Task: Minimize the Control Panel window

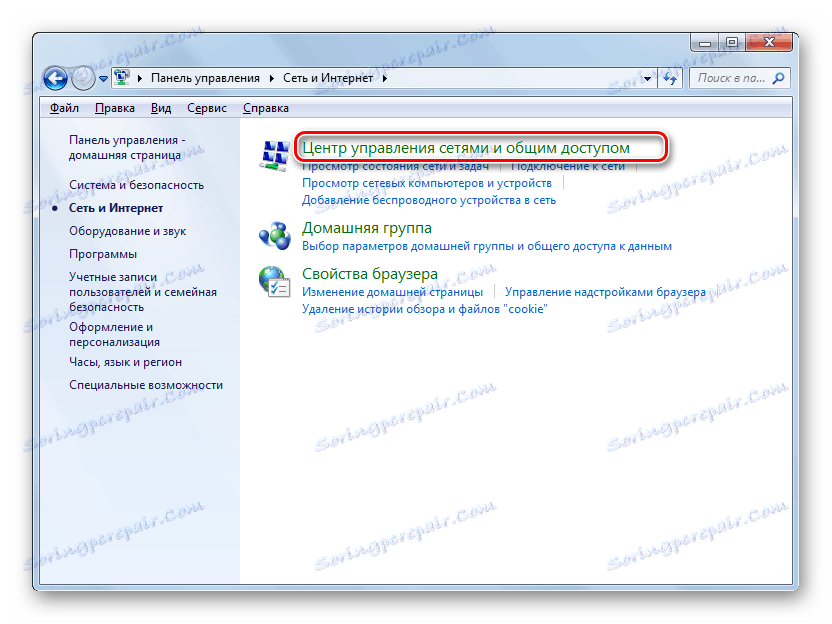Action: click(x=705, y=42)
